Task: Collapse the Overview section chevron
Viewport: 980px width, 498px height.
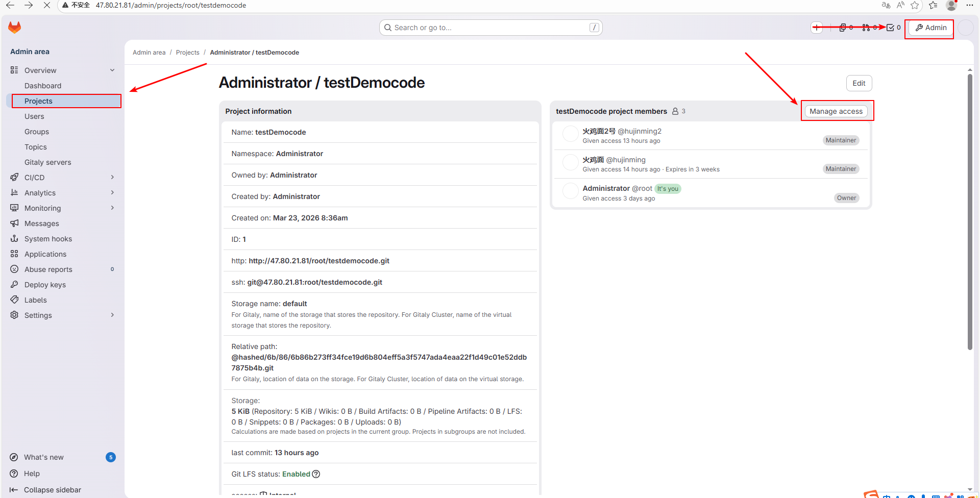Action: click(x=112, y=70)
